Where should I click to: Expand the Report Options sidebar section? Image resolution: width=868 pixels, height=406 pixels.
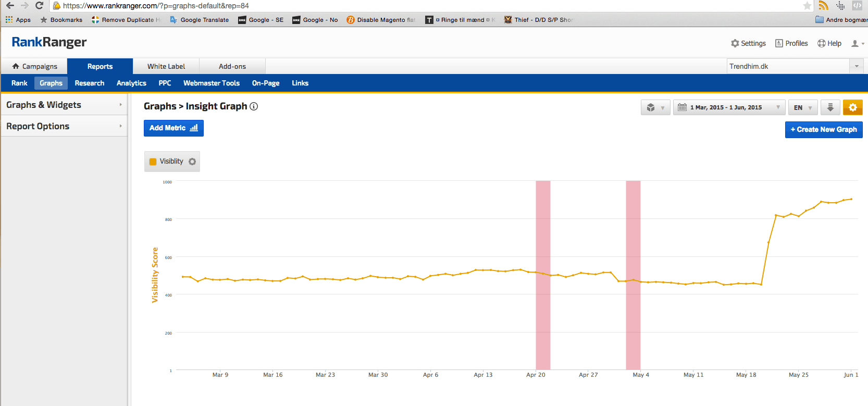[64, 126]
